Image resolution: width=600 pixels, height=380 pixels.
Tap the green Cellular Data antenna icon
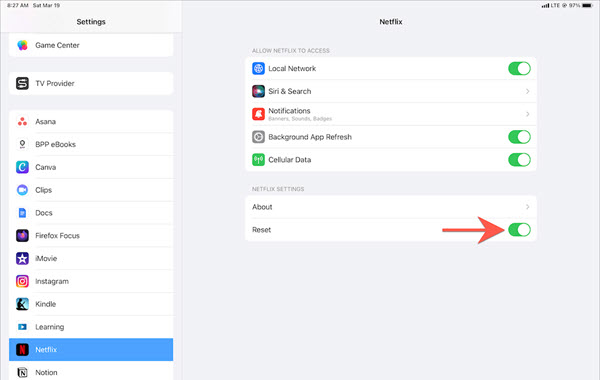tap(258, 160)
